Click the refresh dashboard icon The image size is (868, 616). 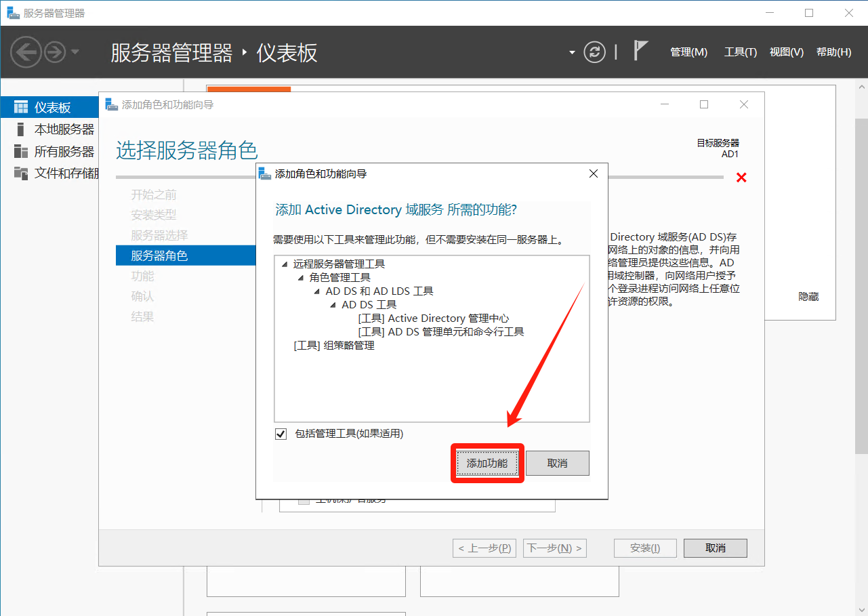594,52
